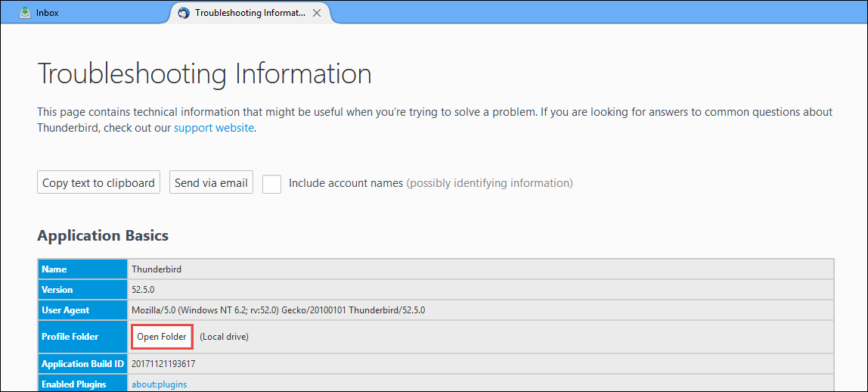Click the Enabled Plugins row header
The height and width of the screenshot is (392, 868).
pyautogui.click(x=82, y=384)
